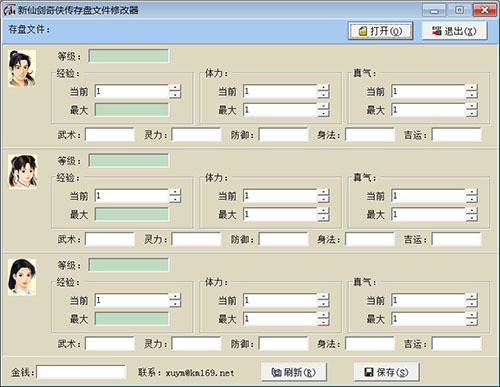Click the 打开(O) open file button
The height and width of the screenshot is (387, 500).
pos(380,31)
